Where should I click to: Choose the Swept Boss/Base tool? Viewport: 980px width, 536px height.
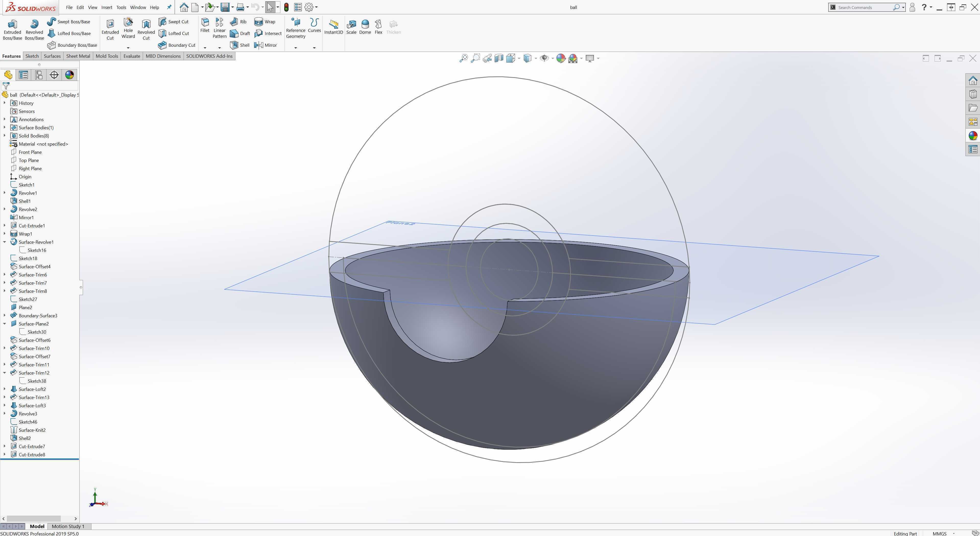[x=69, y=22]
